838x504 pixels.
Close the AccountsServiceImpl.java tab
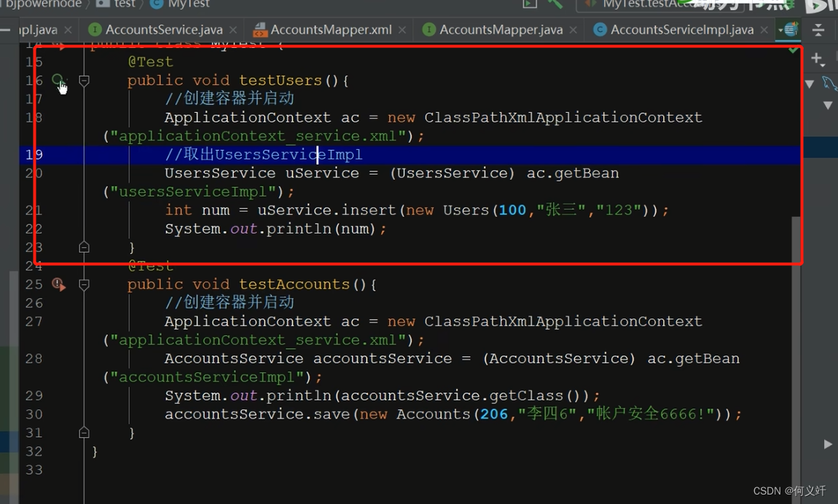click(x=764, y=30)
